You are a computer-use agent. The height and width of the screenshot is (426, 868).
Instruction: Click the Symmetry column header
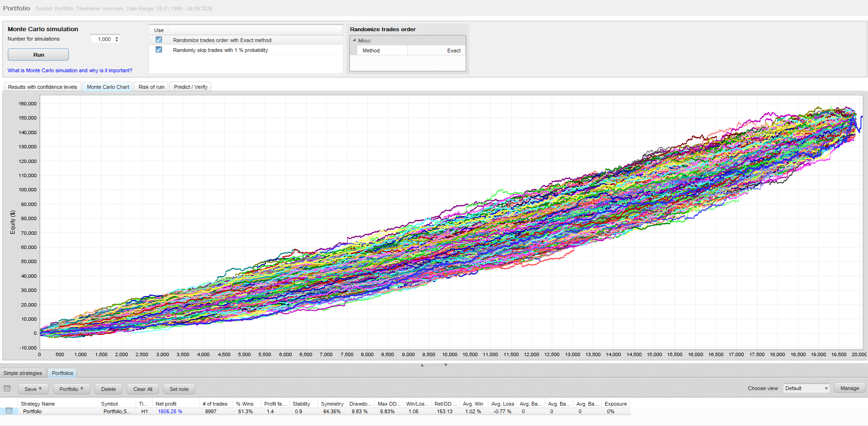(x=332, y=404)
